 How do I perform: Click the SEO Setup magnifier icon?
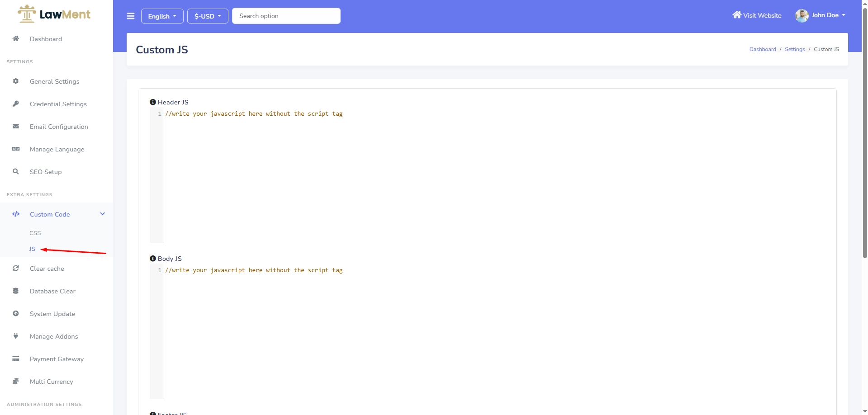pyautogui.click(x=16, y=172)
